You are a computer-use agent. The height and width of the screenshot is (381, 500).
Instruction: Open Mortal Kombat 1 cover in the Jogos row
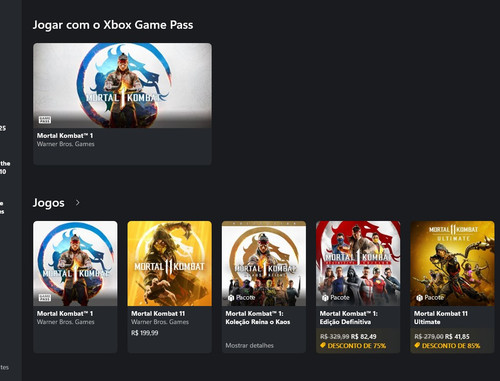[75, 263]
